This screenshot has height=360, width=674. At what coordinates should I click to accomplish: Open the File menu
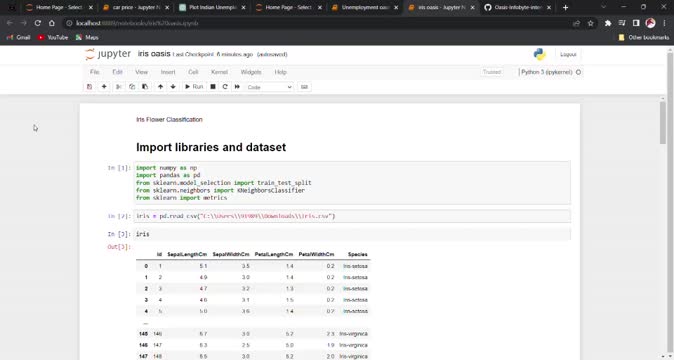pyautogui.click(x=95, y=72)
